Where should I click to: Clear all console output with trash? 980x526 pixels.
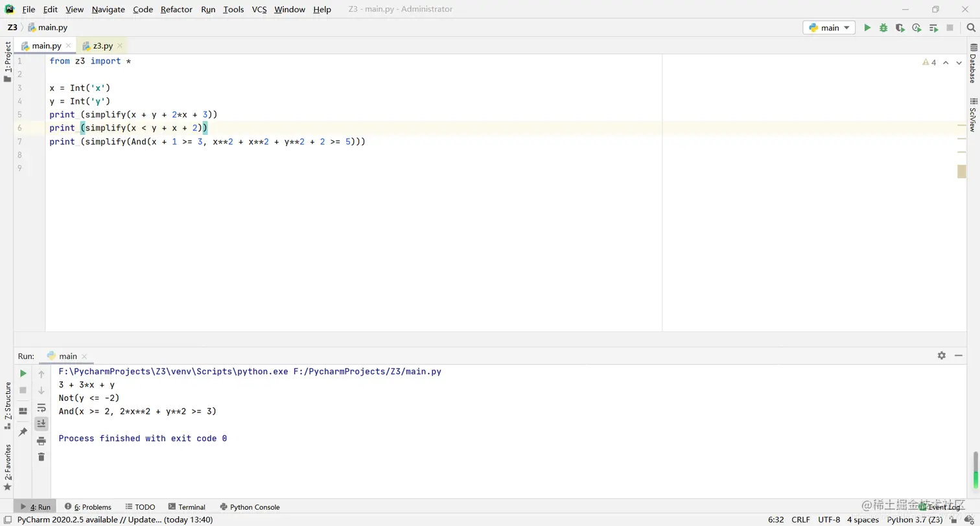coord(41,457)
